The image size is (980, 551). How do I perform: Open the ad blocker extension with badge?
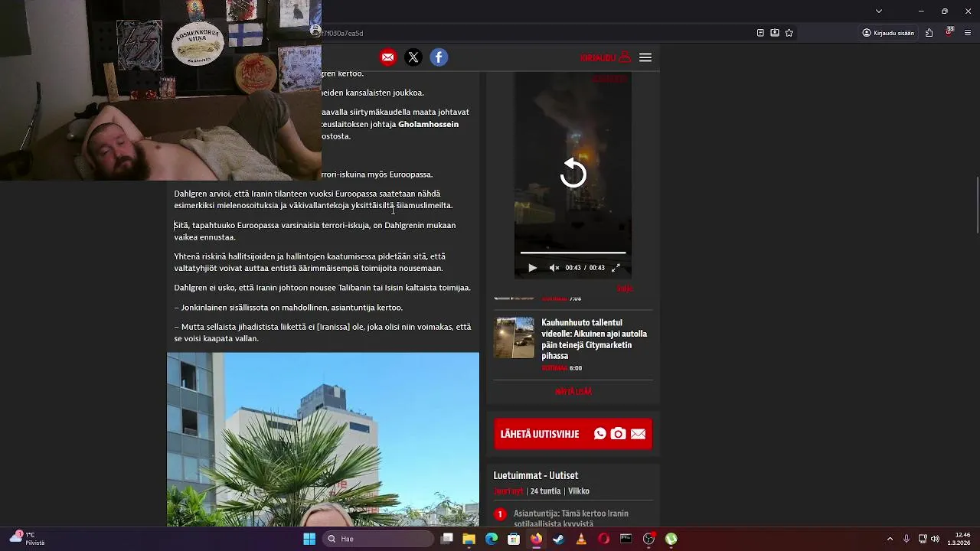point(949,32)
